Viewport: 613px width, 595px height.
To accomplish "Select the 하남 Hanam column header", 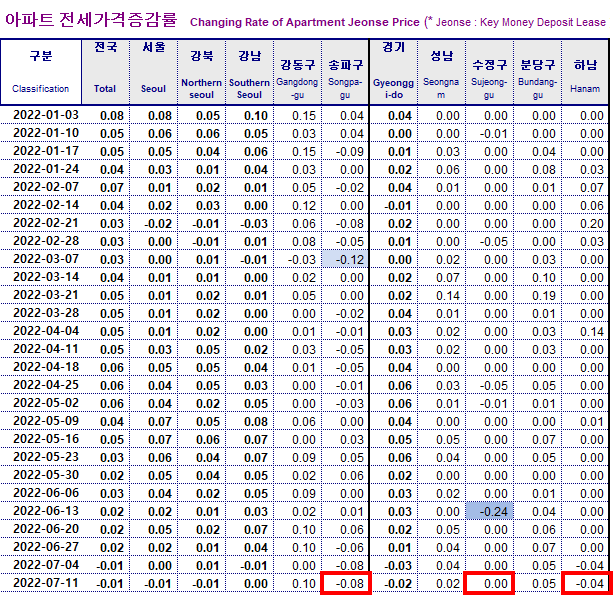I will point(585,72).
